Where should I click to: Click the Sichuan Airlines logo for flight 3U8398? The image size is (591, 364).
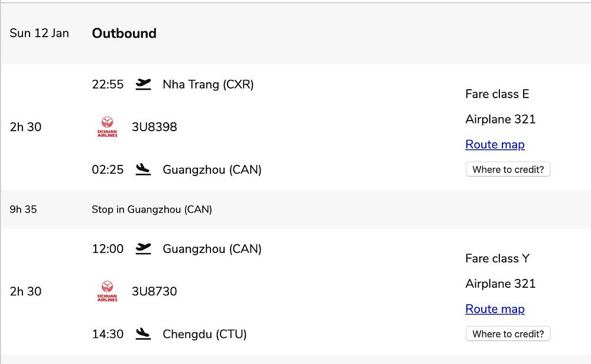107,127
